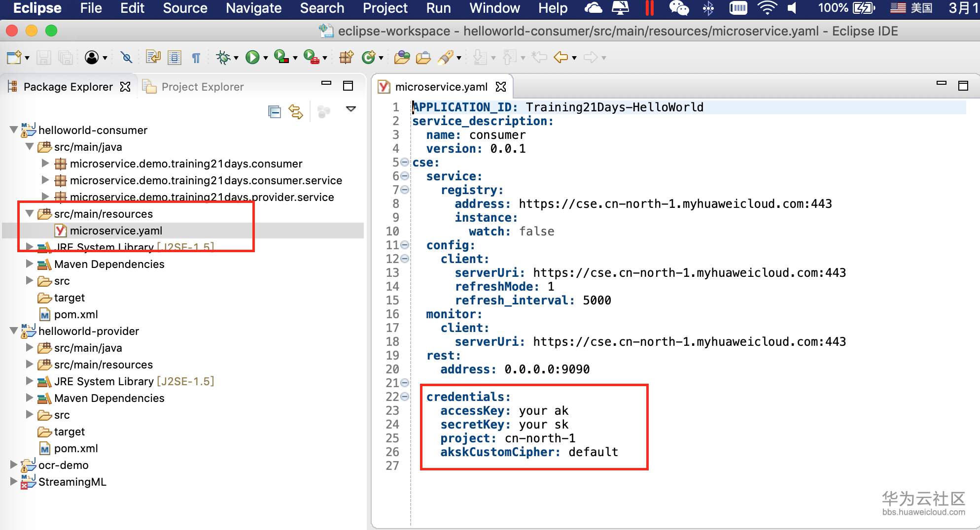Toggle folding at line 22 credentials
The width and height of the screenshot is (980, 530).
[x=405, y=397]
